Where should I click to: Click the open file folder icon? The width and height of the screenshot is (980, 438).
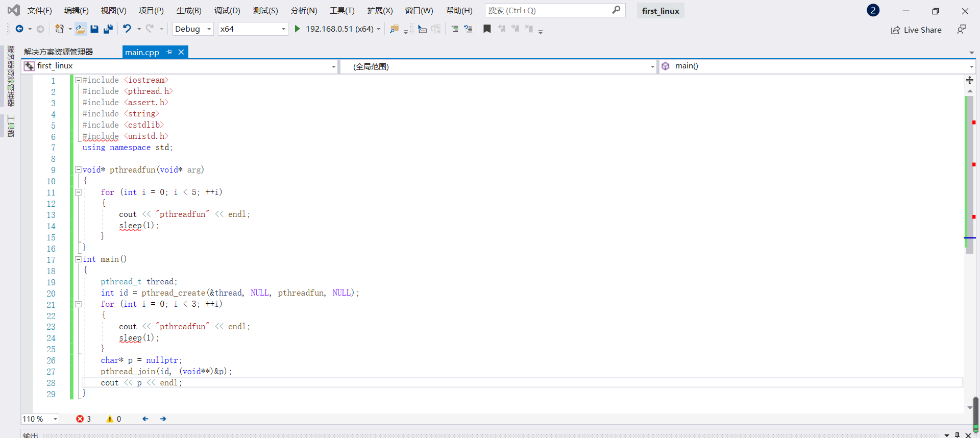point(80,29)
